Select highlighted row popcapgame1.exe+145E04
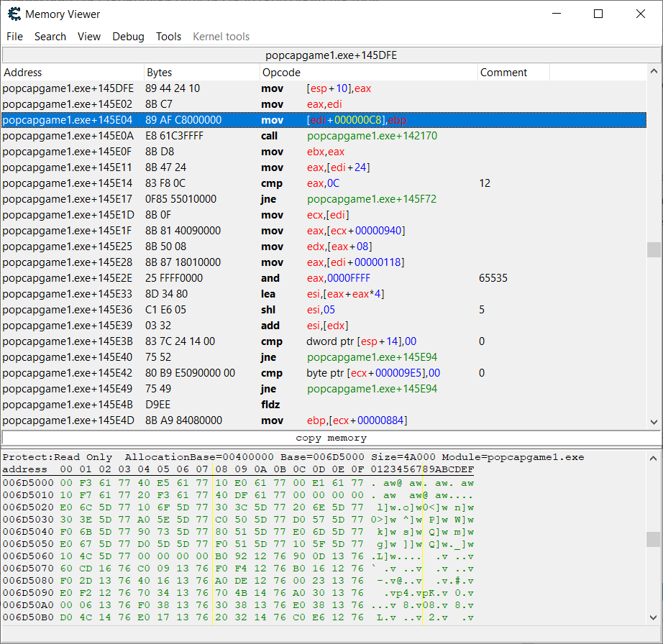663x644 pixels. tap(324, 120)
